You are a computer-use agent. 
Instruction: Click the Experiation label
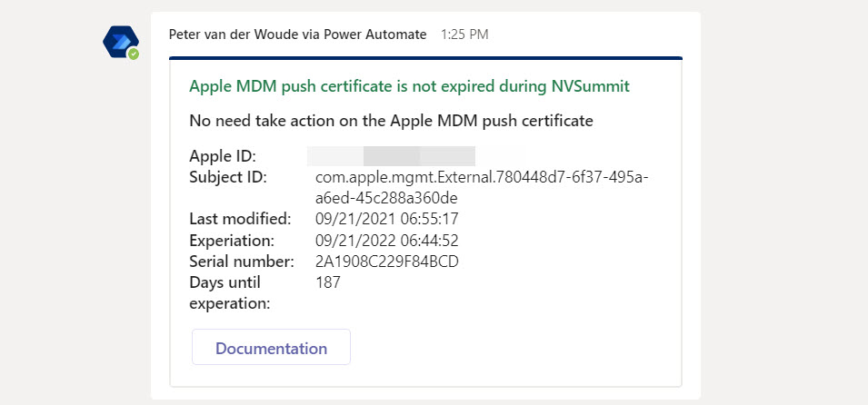232,241
